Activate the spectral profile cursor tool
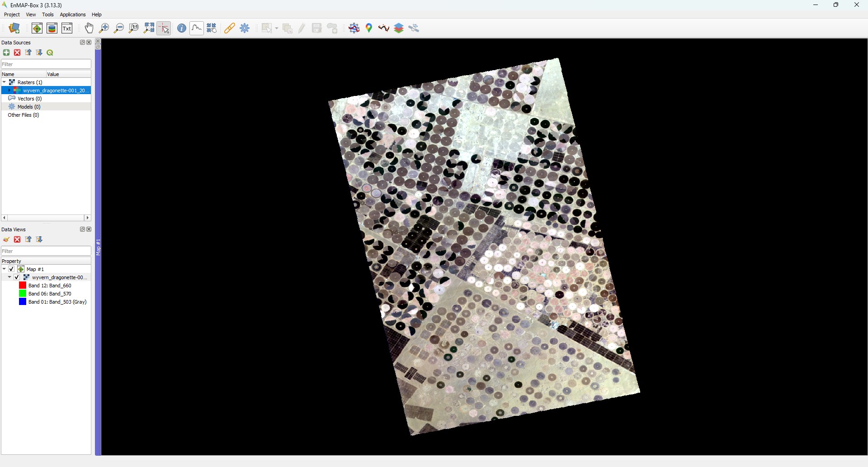The image size is (868, 467). pos(197,28)
